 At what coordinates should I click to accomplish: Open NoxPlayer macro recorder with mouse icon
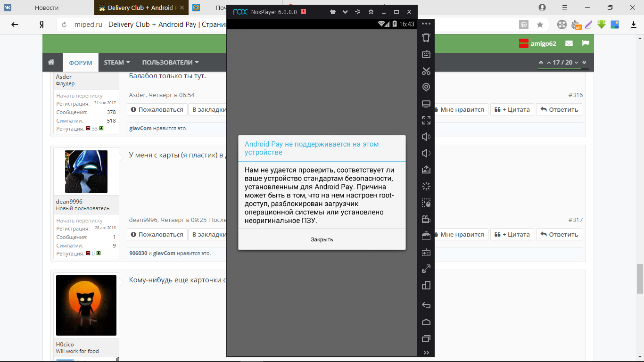(426, 203)
